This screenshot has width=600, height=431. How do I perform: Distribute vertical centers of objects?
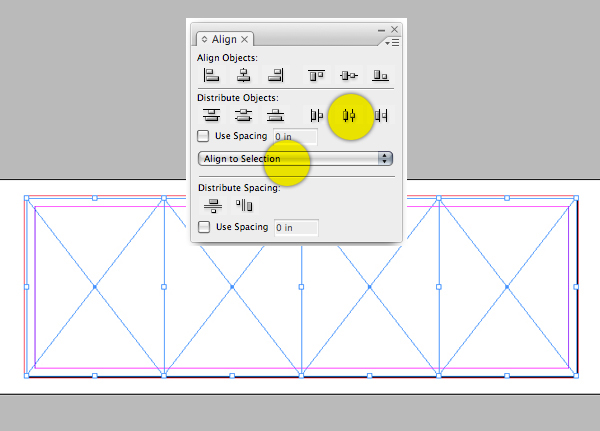pyautogui.click(x=243, y=115)
